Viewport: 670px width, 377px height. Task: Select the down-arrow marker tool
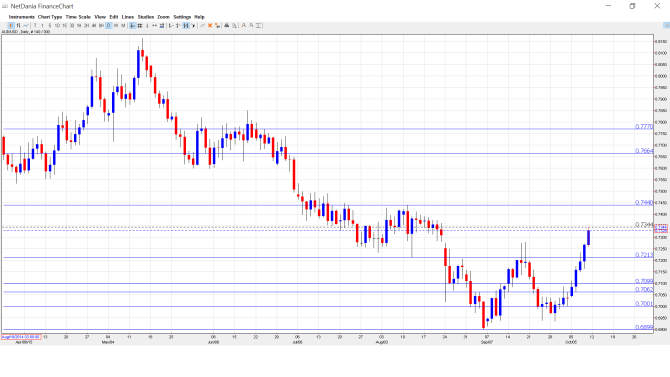(193, 26)
